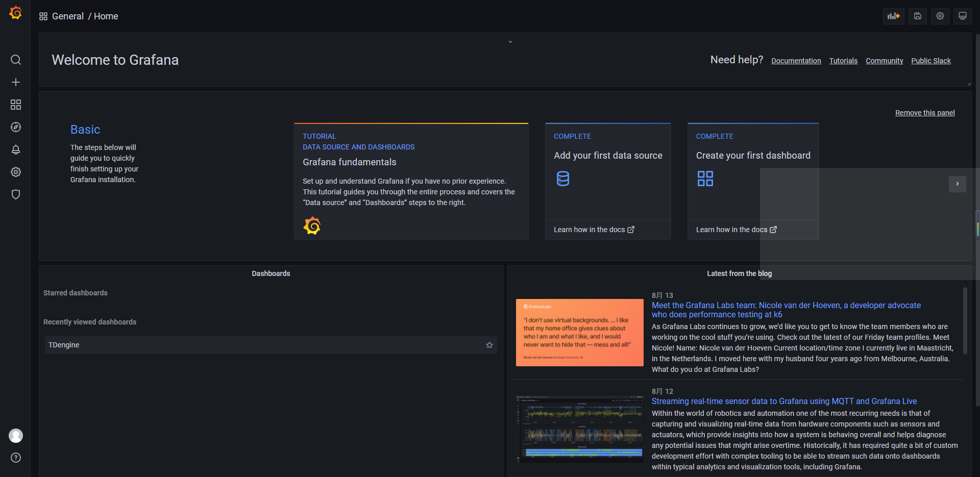This screenshot has width=980, height=477.
Task: Open the TDengine recently viewed dashboard
Action: point(271,345)
